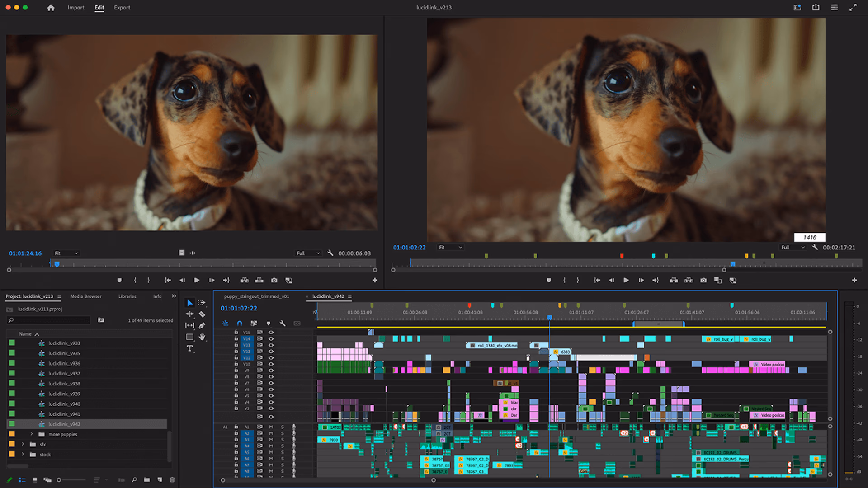This screenshot has height=488, width=868.
Task: Lock the V15 video track
Action: click(236, 332)
